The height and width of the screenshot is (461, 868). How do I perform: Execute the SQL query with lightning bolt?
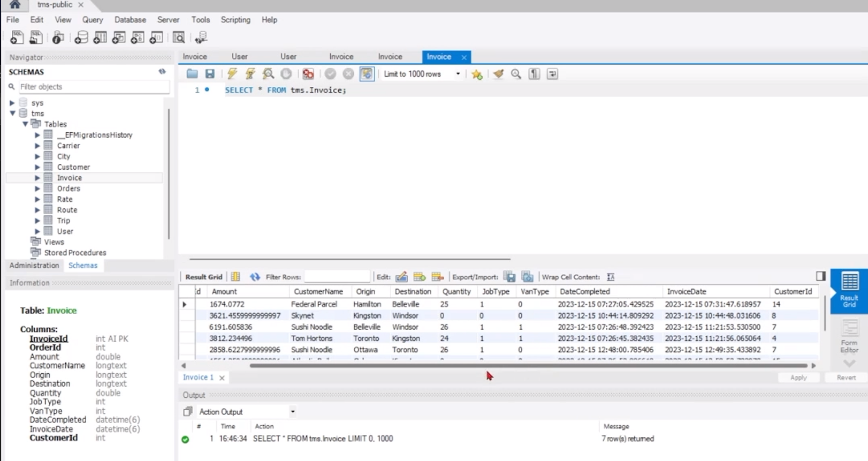232,74
